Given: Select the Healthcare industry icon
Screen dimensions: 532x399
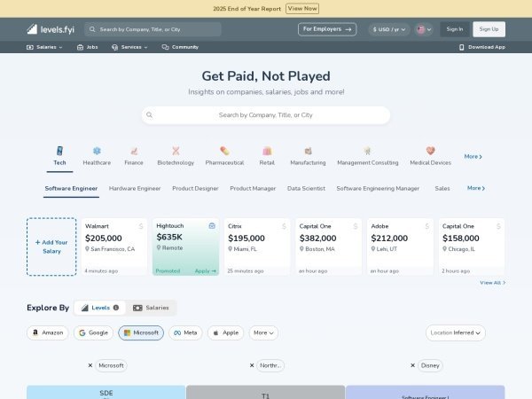Looking at the screenshot, I should 97,151.
